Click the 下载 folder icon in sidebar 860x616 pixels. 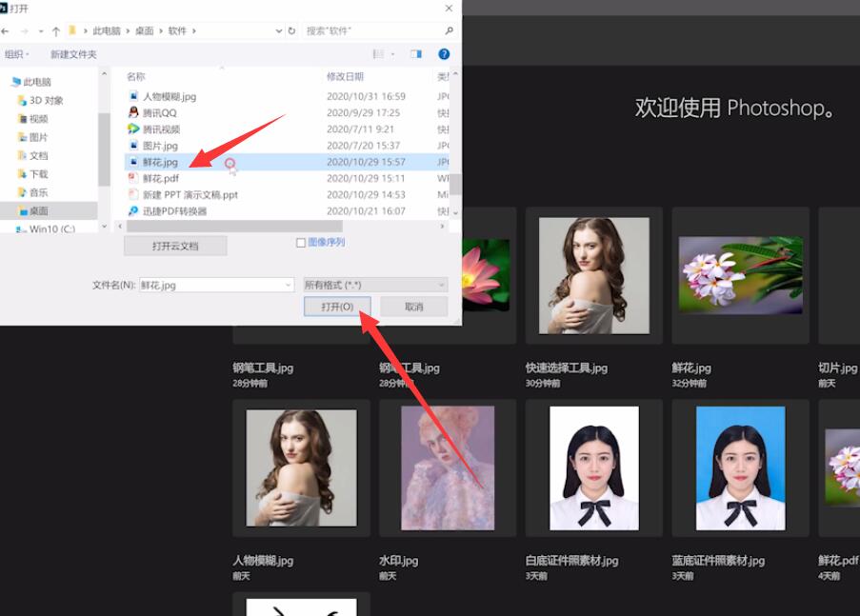[x=22, y=174]
